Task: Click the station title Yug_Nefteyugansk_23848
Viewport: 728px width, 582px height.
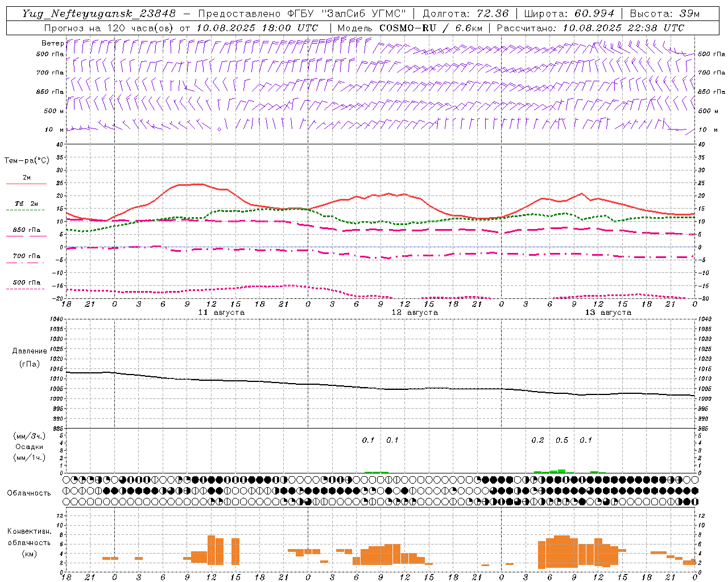Action: (99, 14)
